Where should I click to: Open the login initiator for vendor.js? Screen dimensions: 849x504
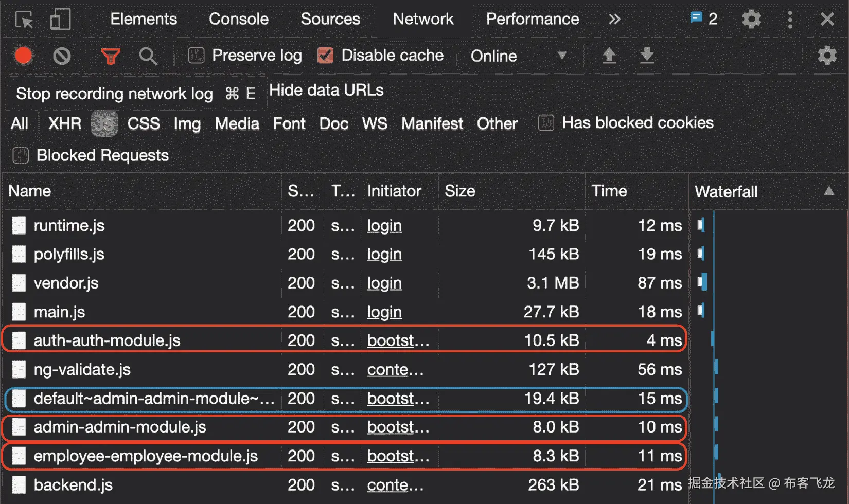click(384, 283)
